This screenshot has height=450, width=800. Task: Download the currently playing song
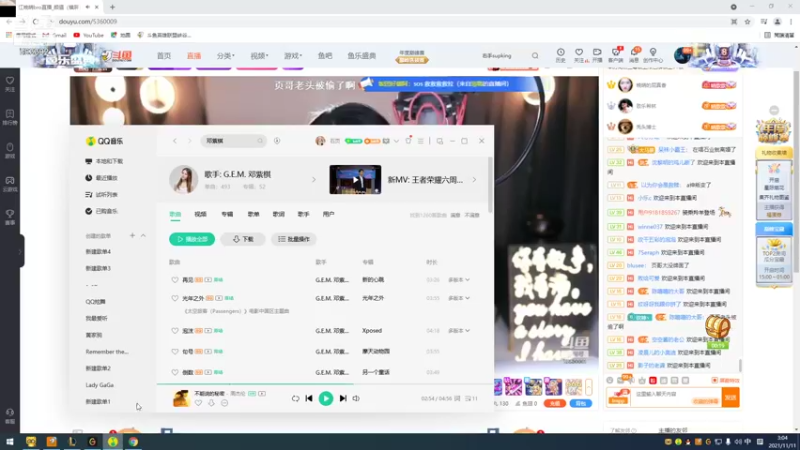click(x=211, y=403)
